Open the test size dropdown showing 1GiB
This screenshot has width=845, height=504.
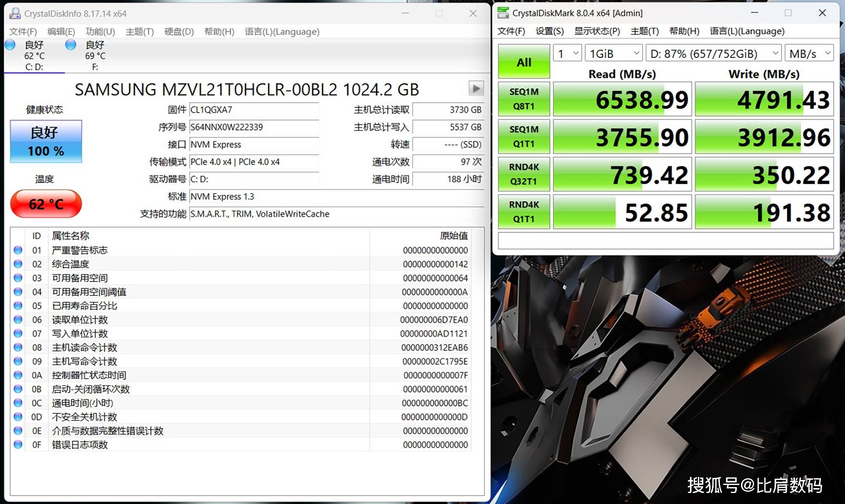(x=613, y=53)
